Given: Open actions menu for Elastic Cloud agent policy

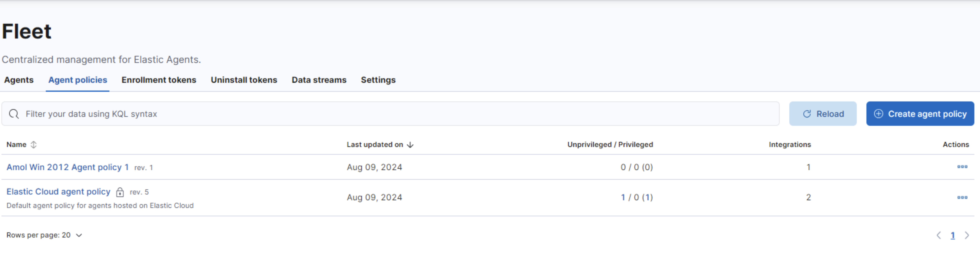Looking at the screenshot, I should [962, 197].
